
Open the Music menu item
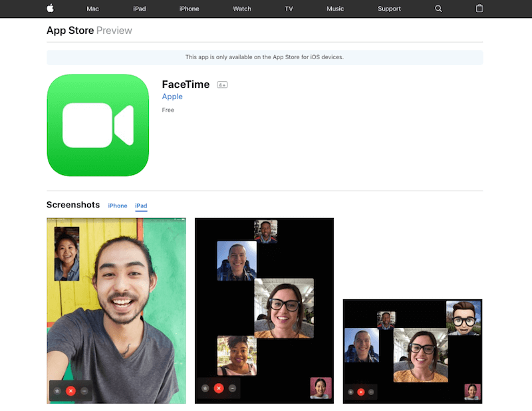click(335, 9)
